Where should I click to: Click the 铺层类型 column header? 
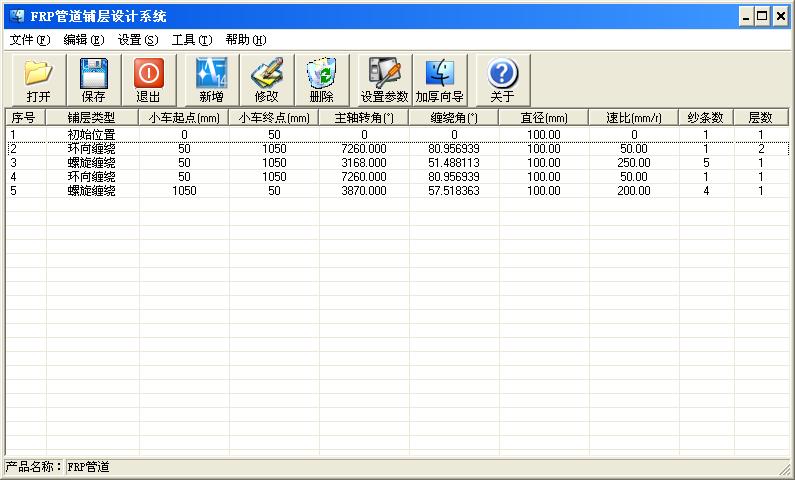click(91, 117)
